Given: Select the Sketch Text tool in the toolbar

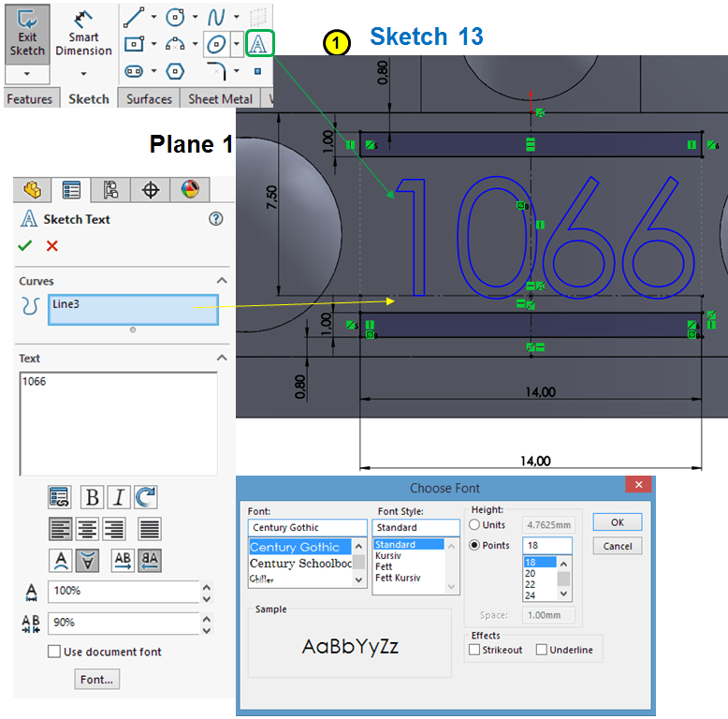Looking at the screenshot, I should coord(258,43).
